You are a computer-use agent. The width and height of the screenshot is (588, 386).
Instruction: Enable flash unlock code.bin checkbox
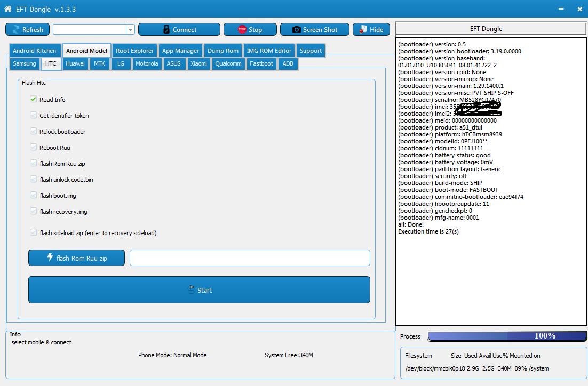(34, 180)
